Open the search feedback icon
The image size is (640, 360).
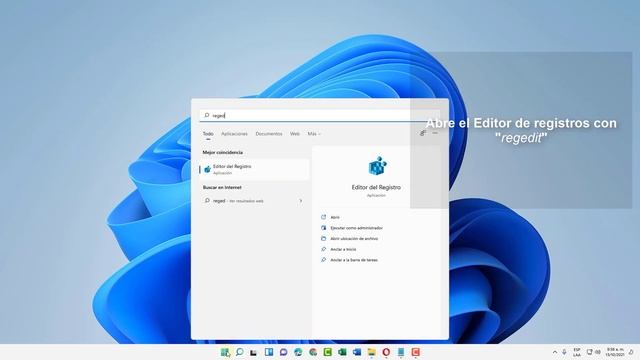pos(423,133)
